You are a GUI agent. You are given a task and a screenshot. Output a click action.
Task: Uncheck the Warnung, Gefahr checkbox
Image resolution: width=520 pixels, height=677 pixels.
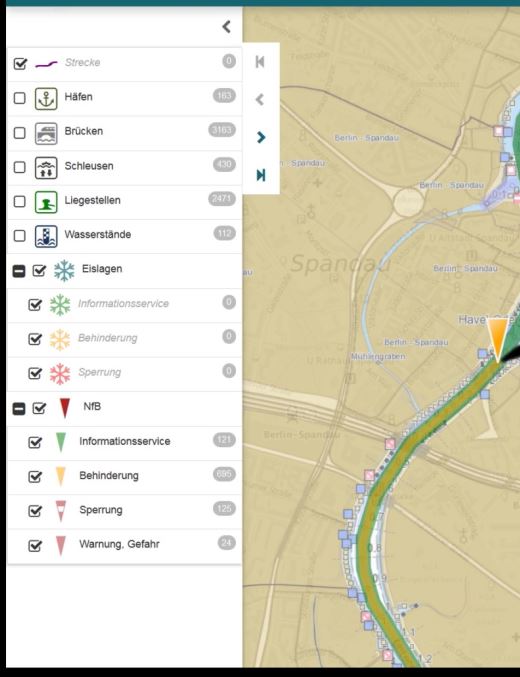[x=35, y=546]
